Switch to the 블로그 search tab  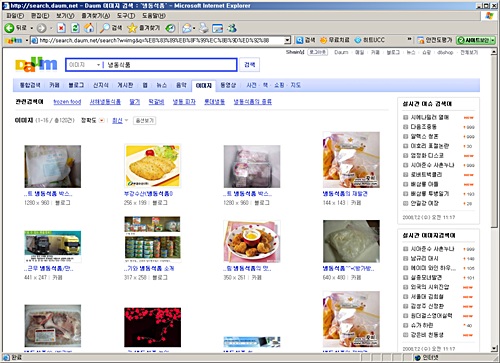(x=76, y=85)
